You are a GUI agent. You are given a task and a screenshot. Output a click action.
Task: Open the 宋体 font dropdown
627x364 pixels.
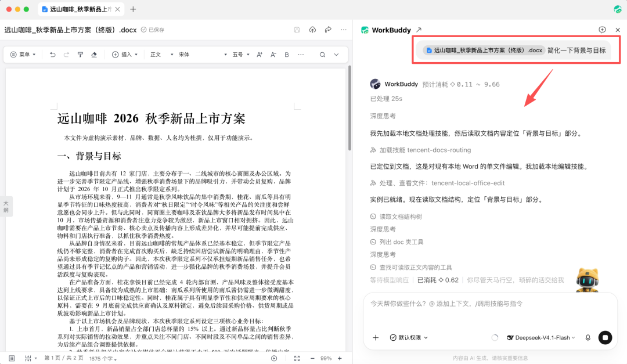tap(203, 55)
